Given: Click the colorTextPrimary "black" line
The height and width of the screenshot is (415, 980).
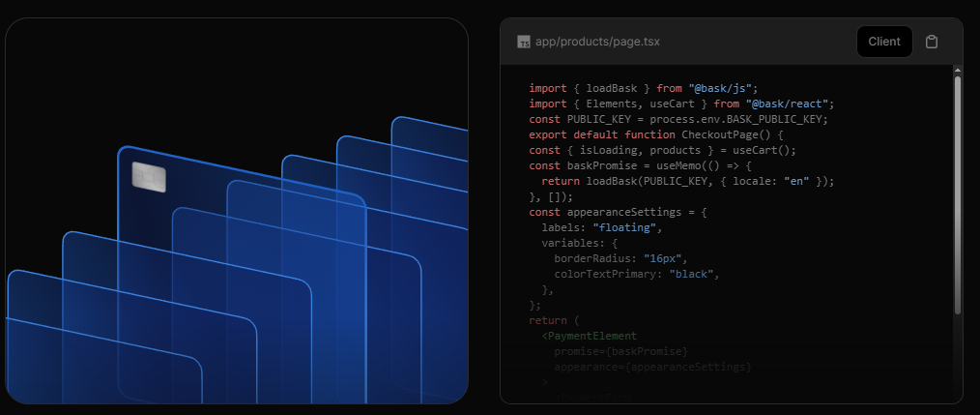Looking at the screenshot, I should 637,274.
